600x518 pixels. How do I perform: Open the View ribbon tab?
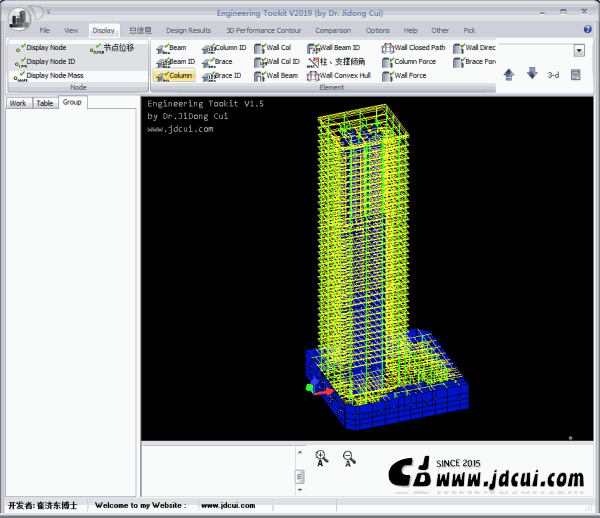(x=71, y=30)
